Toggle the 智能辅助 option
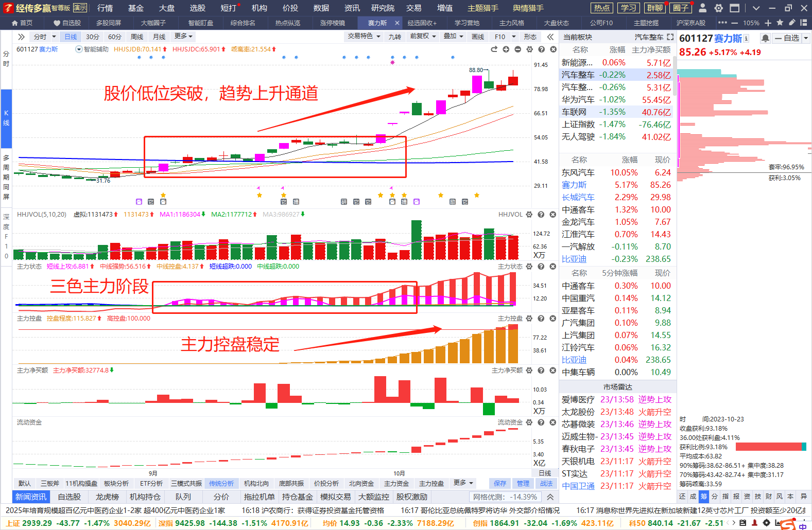 coord(92,49)
